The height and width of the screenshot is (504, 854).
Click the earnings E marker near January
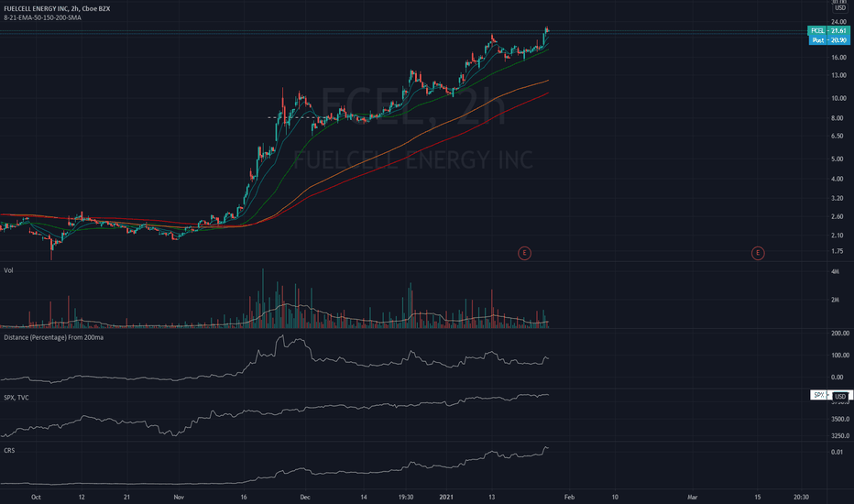click(x=524, y=253)
